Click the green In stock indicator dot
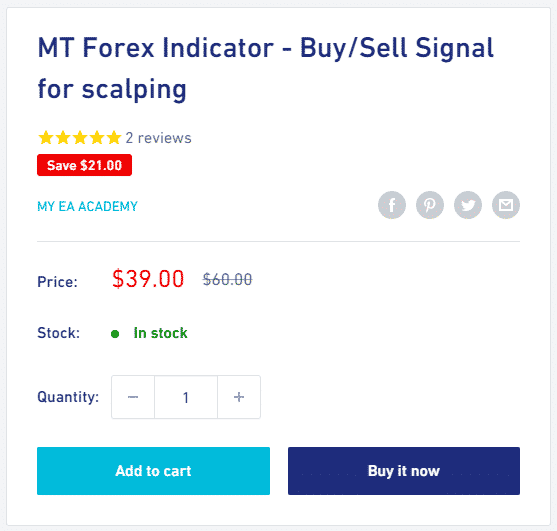 click(x=115, y=334)
